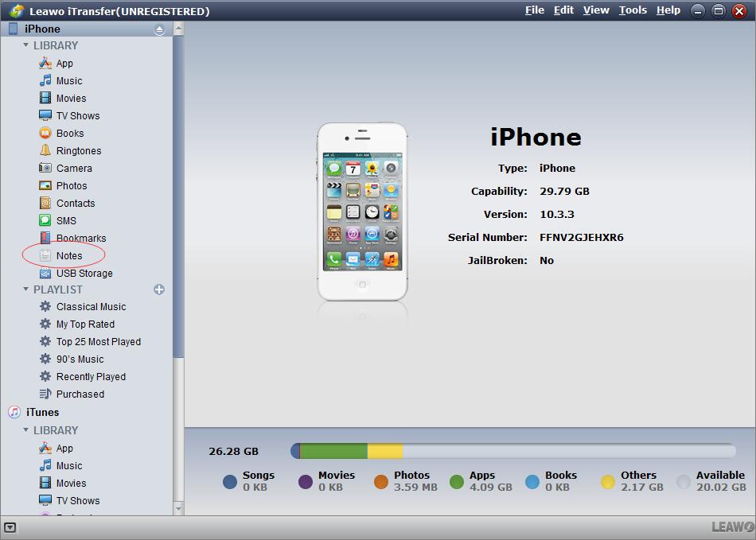
Task: Collapse the PLAYLIST section
Action: click(25, 289)
